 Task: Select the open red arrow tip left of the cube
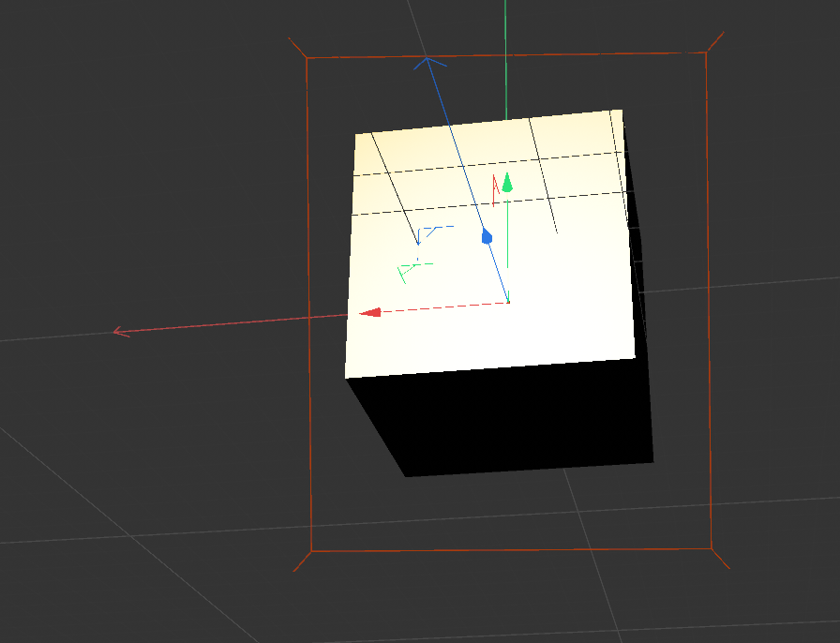pyautogui.click(x=118, y=330)
